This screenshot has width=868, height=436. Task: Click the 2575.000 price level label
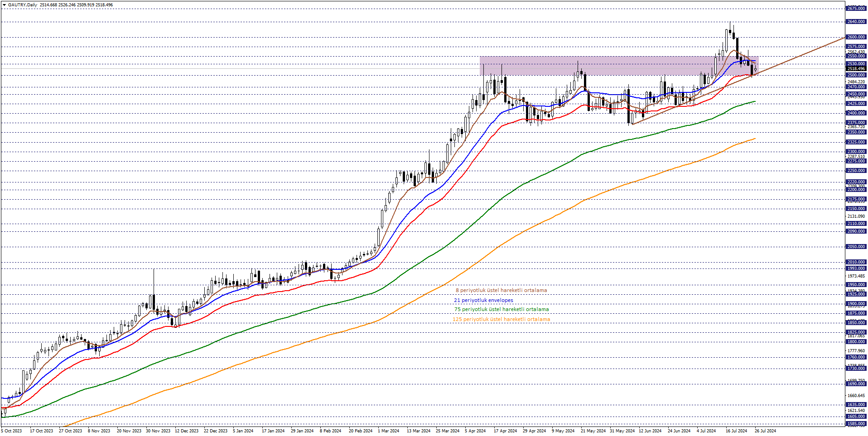point(856,47)
